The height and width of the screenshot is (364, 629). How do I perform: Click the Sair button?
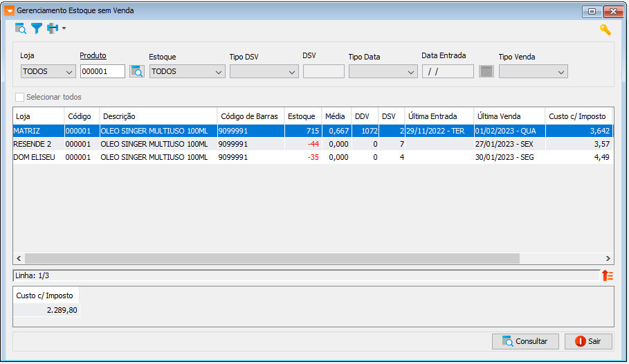588,342
